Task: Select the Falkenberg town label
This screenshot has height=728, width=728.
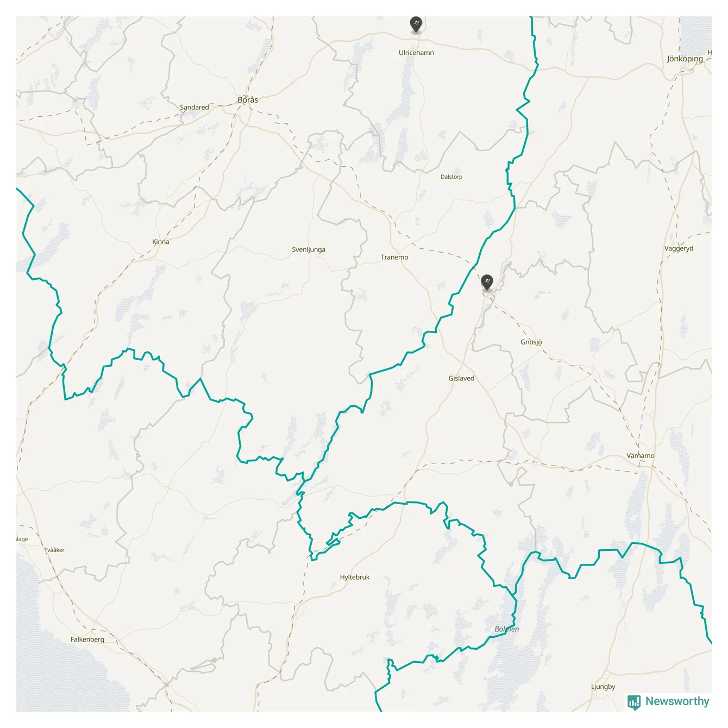Action: click(x=87, y=639)
